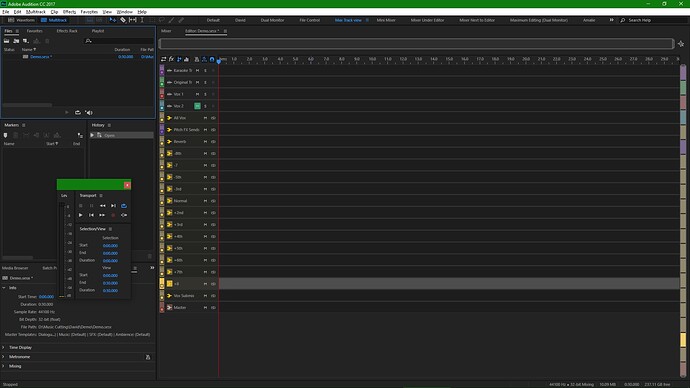Click Fast Forward in Transport panel
The image size is (690, 388).
click(x=102, y=215)
